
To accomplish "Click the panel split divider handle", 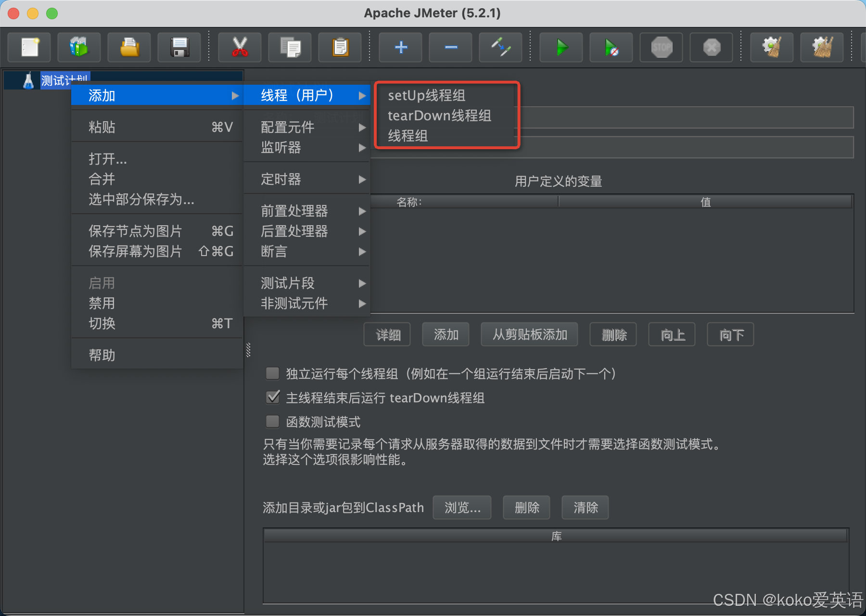I will pyautogui.click(x=248, y=349).
